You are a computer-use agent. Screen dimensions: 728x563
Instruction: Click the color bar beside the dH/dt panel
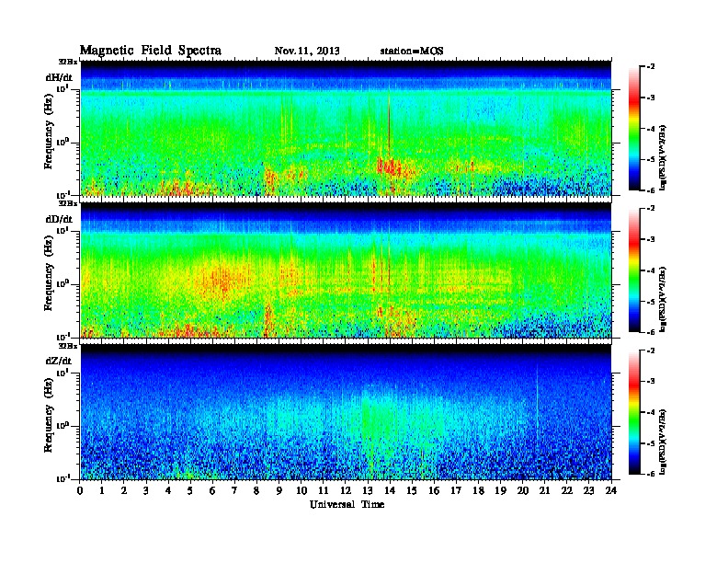tap(634, 128)
